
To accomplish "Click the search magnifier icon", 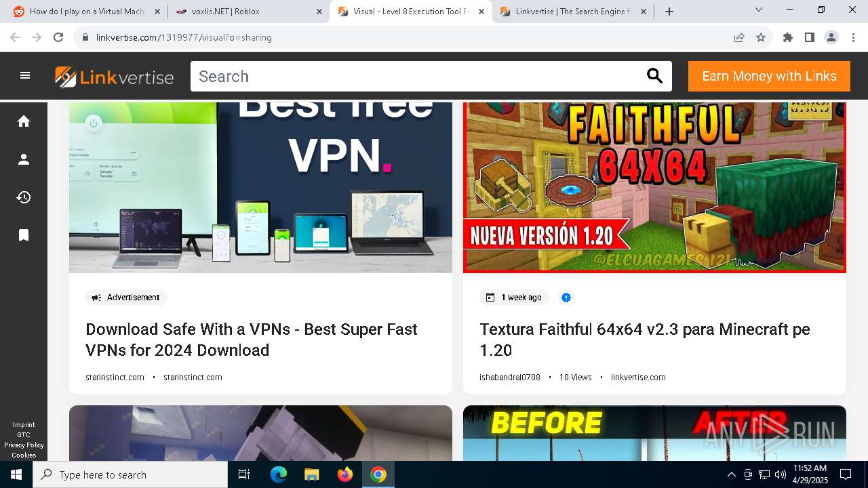I will coord(654,76).
